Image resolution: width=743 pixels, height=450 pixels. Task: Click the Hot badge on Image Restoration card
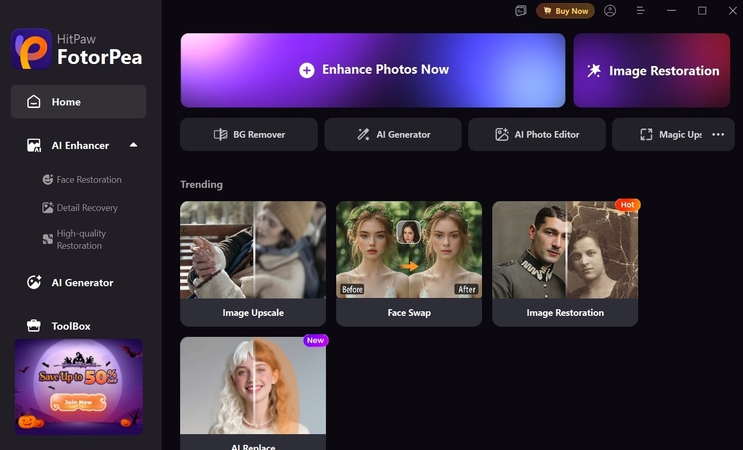tap(627, 205)
